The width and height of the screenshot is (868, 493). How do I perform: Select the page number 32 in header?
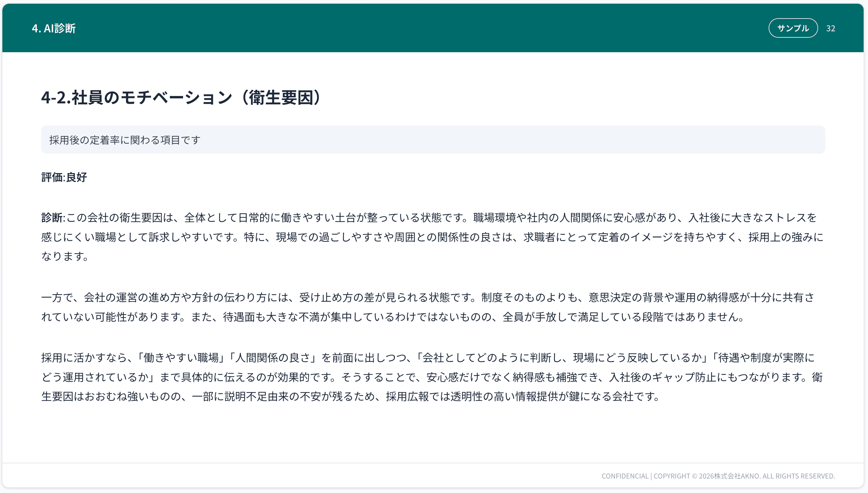(831, 28)
